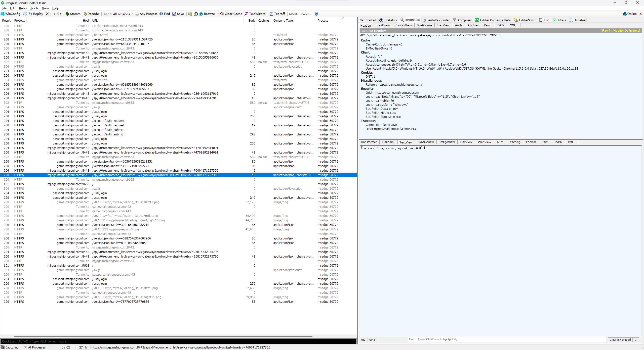Open Fiddler Orchestra Beta tab

tap(493, 20)
